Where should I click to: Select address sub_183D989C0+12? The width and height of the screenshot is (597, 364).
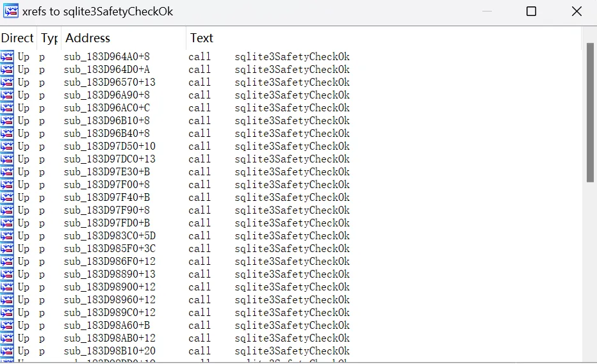(x=110, y=312)
